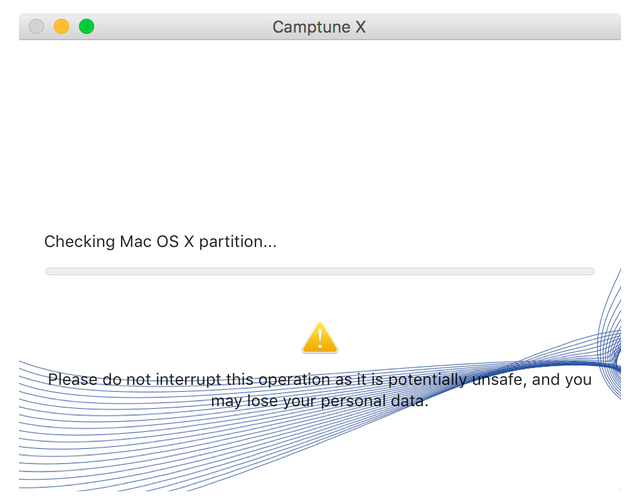
Task: Click the yellow warning triangle icon
Action: (x=320, y=338)
